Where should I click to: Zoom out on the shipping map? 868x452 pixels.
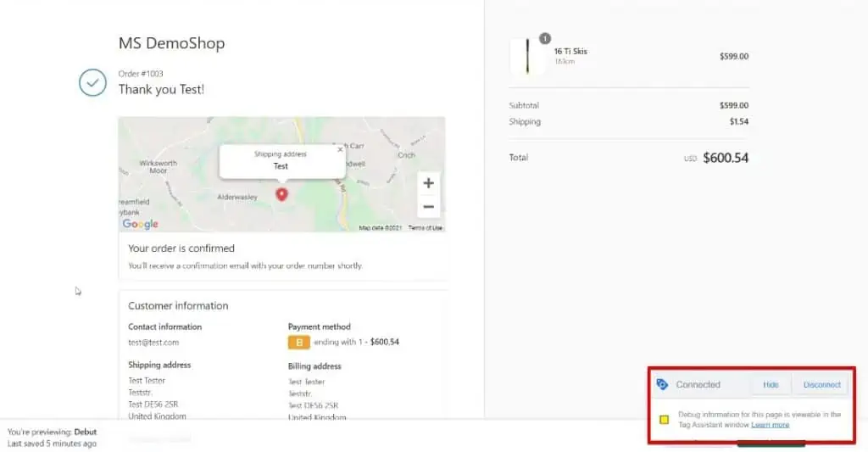pos(428,207)
